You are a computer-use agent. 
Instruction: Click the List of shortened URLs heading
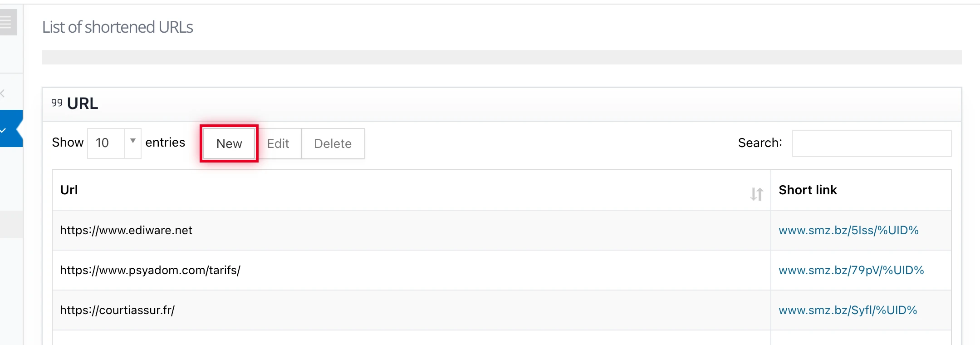point(118,27)
